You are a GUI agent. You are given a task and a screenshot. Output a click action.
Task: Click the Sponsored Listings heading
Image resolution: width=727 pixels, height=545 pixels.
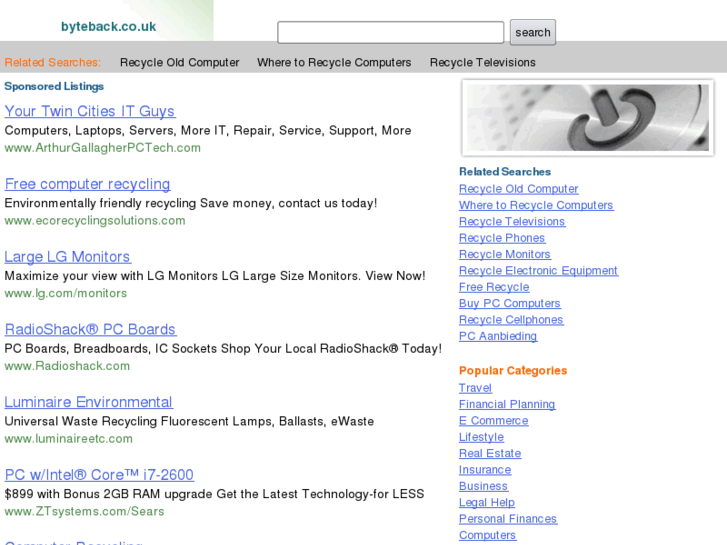coord(54,87)
